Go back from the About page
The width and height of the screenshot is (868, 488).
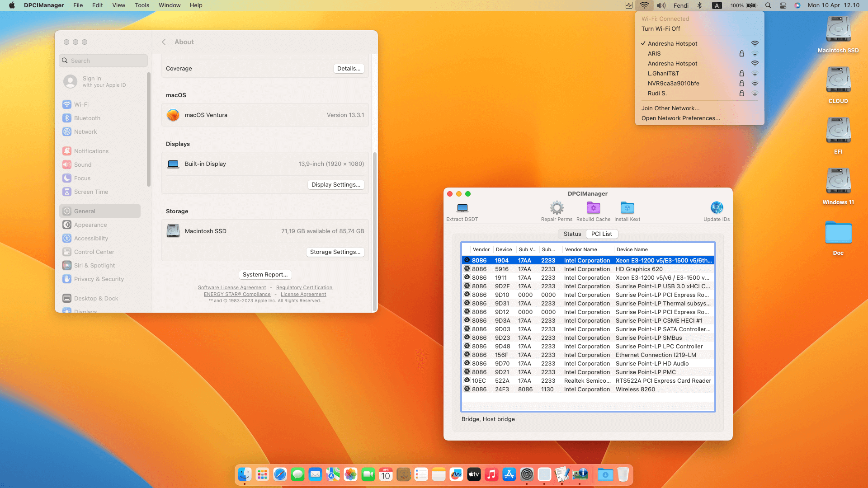coord(164,42)
